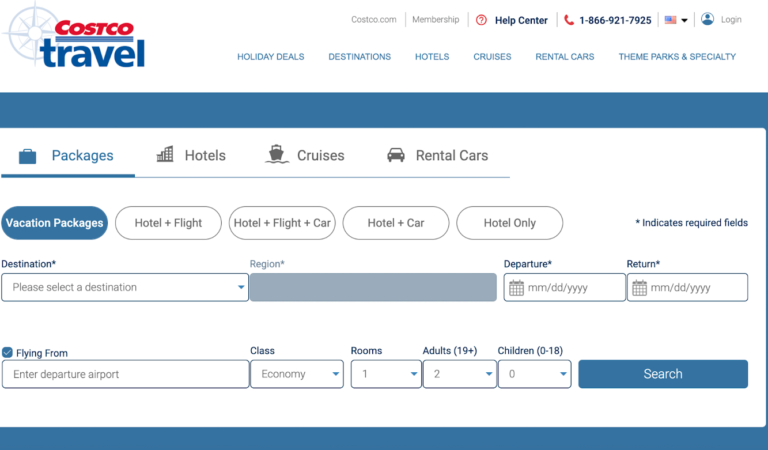Image resolution: width=768 pixels, height=450 pixels.
Task: Click the Enter departure airport field
Action: tap(125, 374)
